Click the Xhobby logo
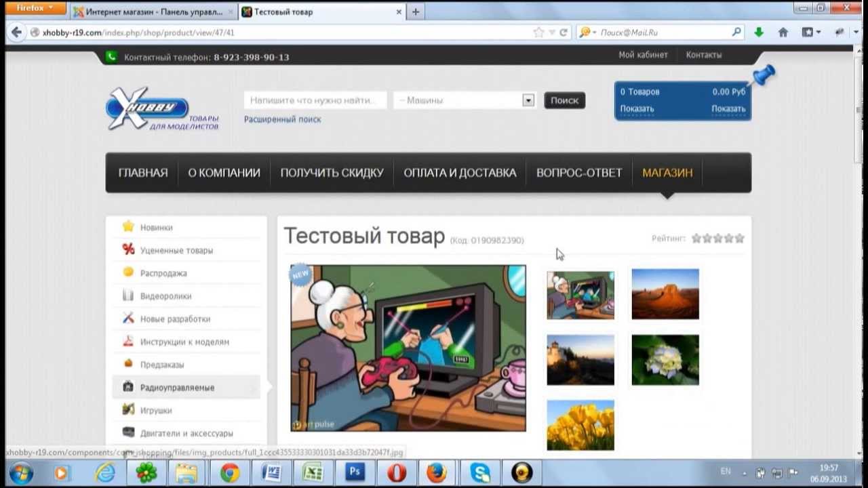Screen dimensions: 868x488 pos(161,108)
